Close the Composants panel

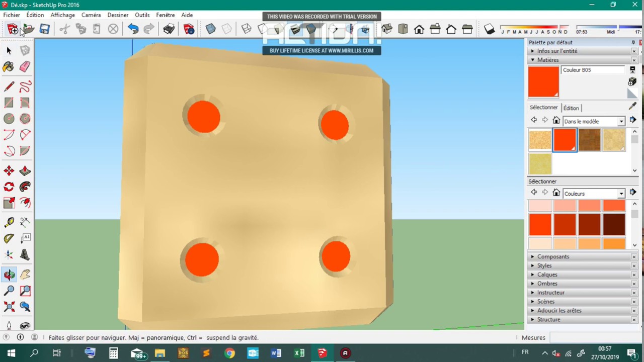pyautogui.click(x=634, y=257)
